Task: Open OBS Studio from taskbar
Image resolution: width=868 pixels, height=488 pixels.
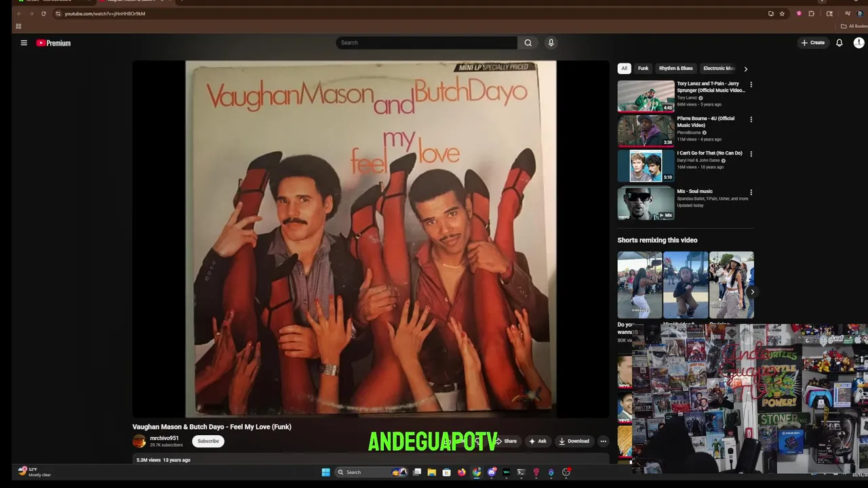Action: coord(566,472)
